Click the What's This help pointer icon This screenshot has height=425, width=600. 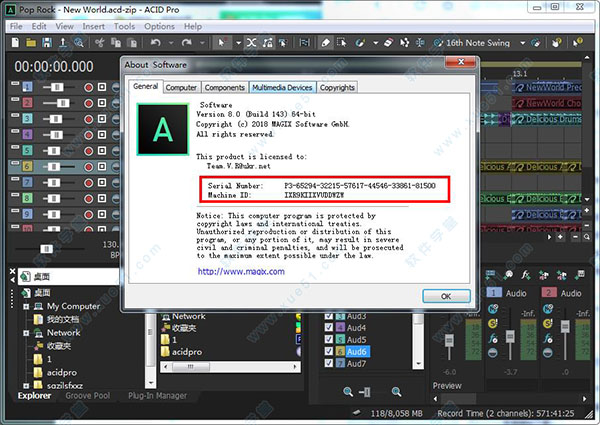[x=577, y=42]
